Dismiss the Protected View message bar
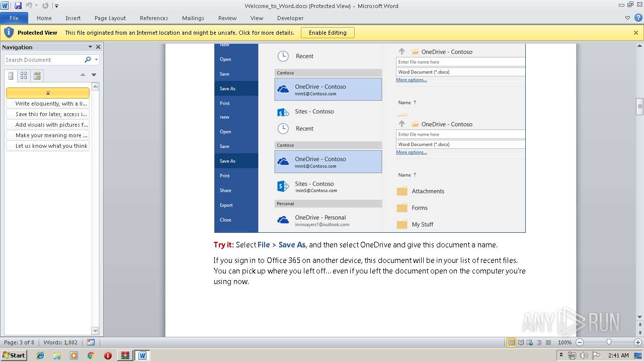644x362 pixels. click(636, 33)
